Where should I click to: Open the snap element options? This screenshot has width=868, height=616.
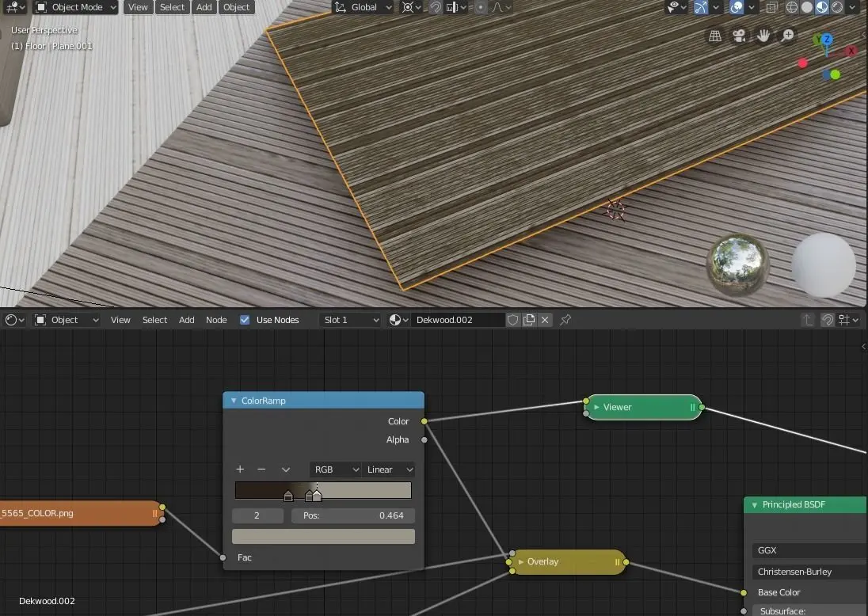tap(456, 7)
